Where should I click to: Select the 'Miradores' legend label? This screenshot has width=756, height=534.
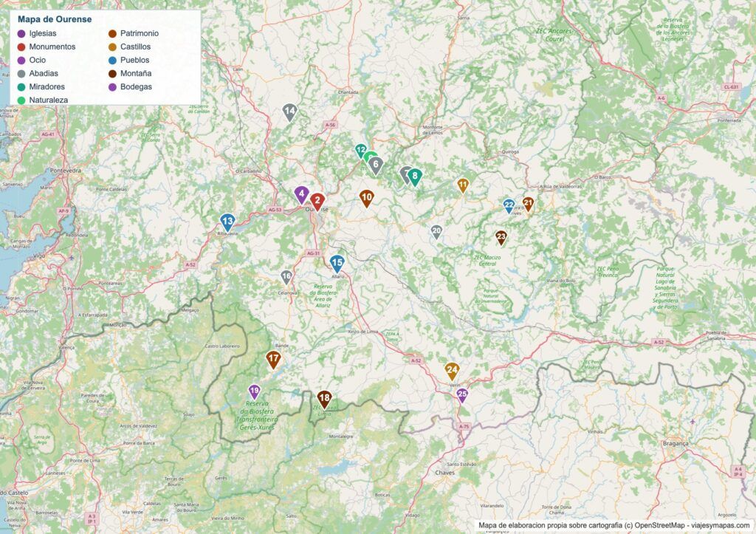pyautogui.click(x=47, y=87)
